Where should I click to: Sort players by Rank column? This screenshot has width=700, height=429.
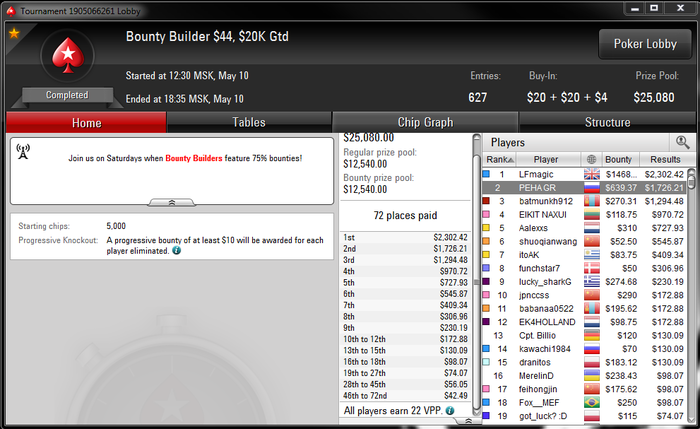click(499, 159)
